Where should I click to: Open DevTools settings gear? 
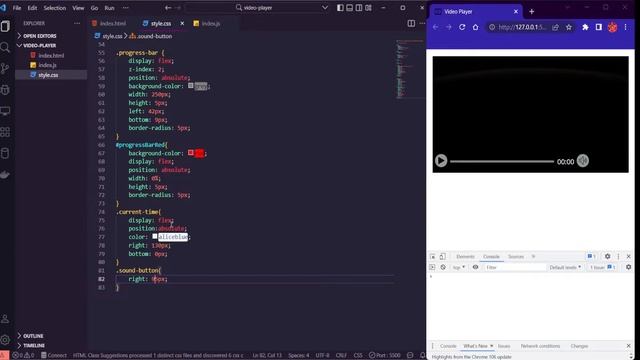tap(607, 256)
